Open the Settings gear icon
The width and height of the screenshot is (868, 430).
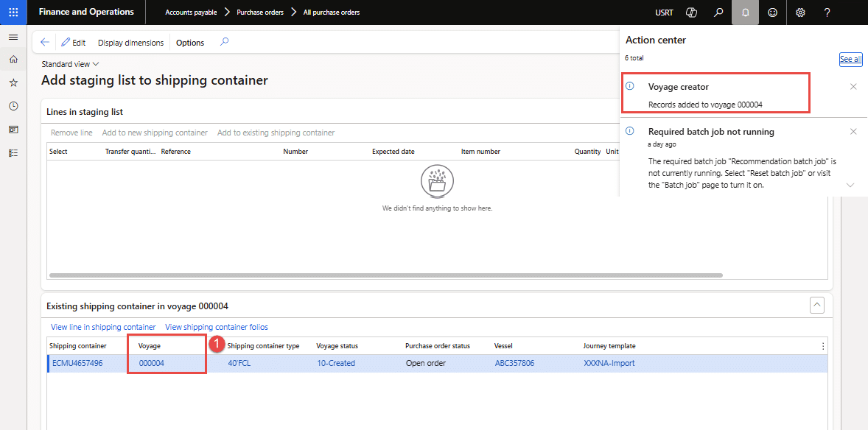[x=800, y=13]
